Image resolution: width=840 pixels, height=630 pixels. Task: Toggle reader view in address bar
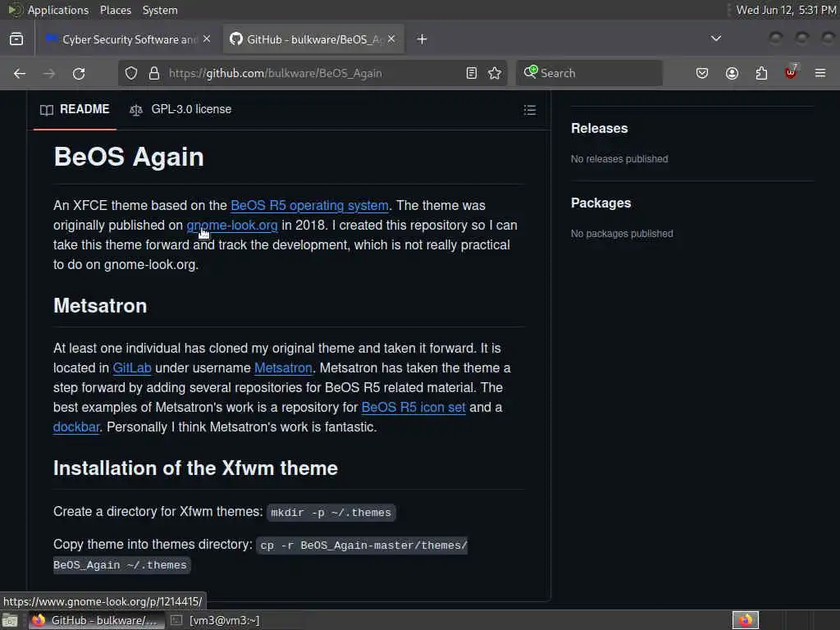coord(472,73)
